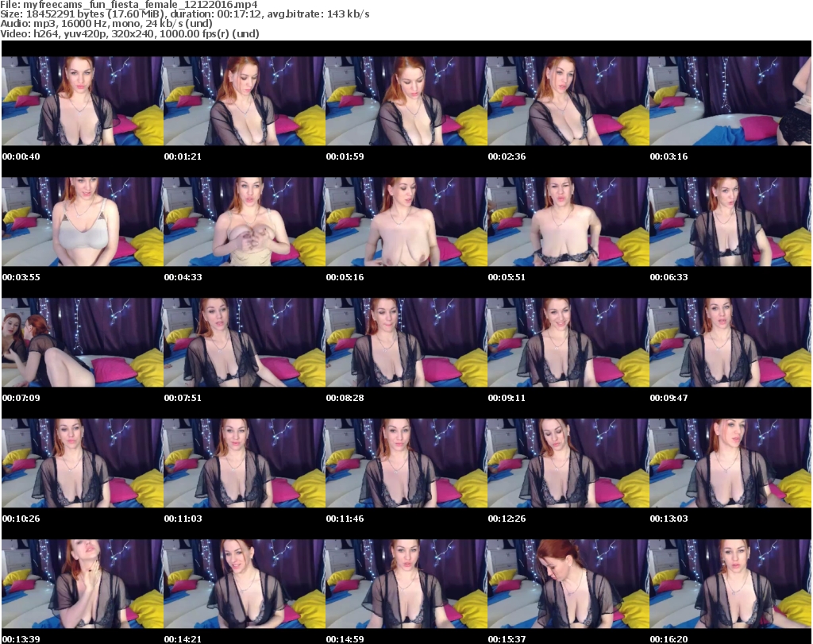Select the video frame thumbnail above 00:12:26
Image resolution: width=813 pixels, height=644 pixels.
click(x=568, y=463)
